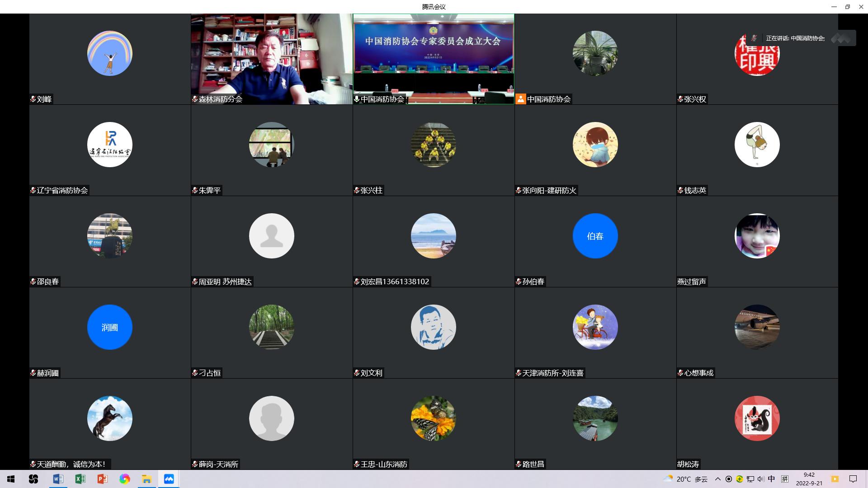Viewport: 868px width, 488px height.
Task: Open the Windows Start menu
Action: (11, 479)
